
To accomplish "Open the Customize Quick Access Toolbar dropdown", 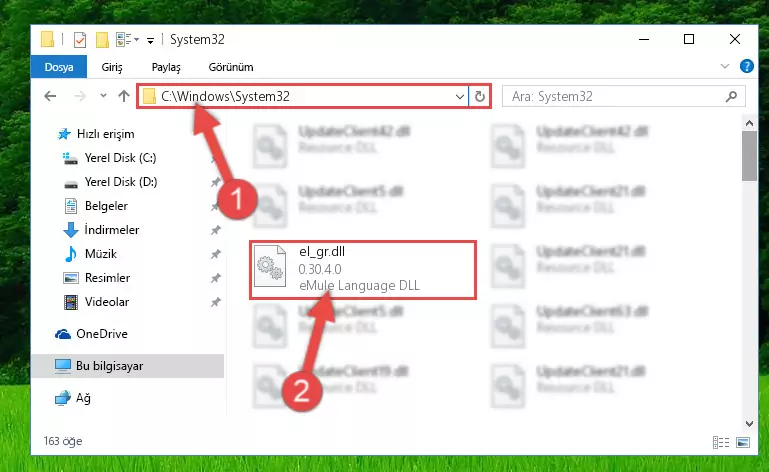I will (151, 41).
